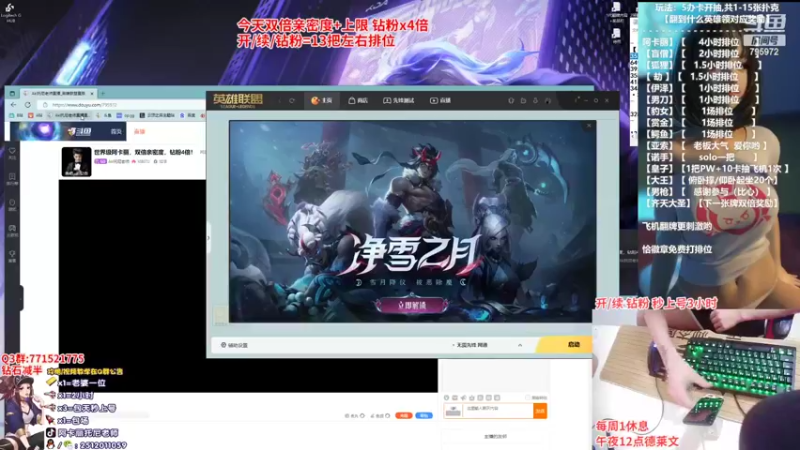The width and height of the screenshot is (800, 450).
Task: Open the 商店 store tab
Action: [x=358, y=101]
